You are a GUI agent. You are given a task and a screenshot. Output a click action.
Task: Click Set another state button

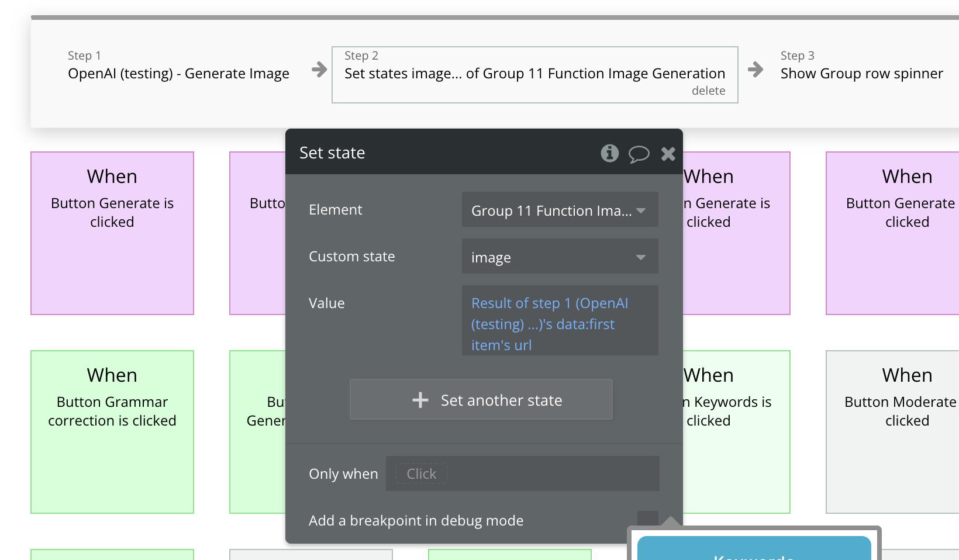[481, 400]
